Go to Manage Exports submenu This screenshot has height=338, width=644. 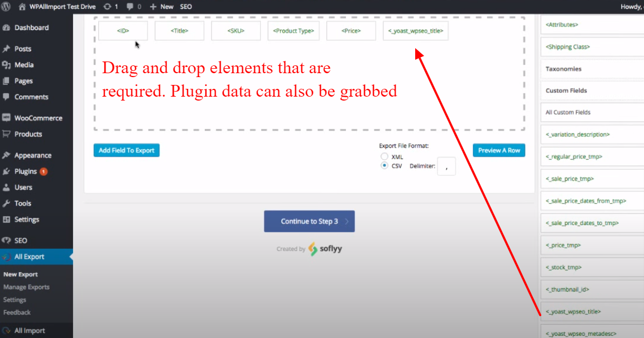tap(26, 287)
